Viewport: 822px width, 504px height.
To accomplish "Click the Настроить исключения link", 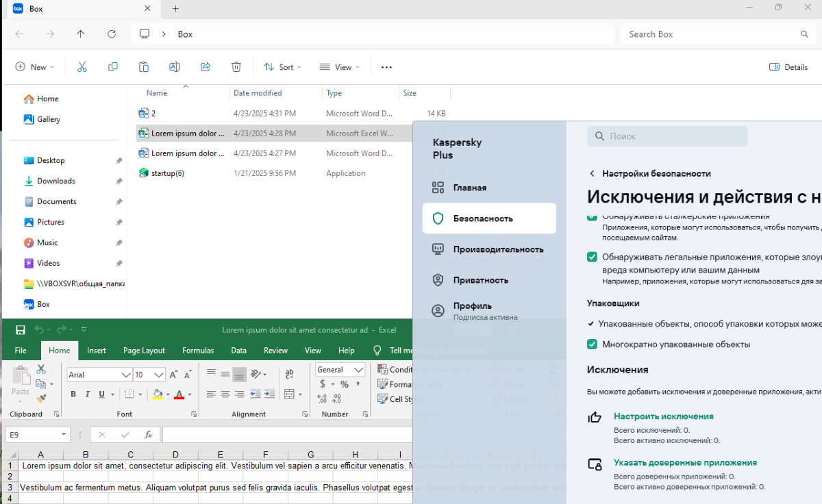I will 663,416.
